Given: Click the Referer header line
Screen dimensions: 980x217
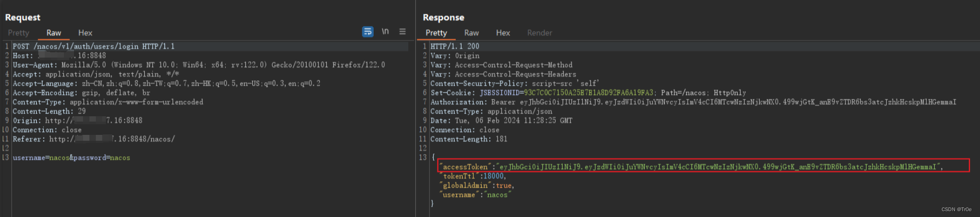Looking at the screenshot, I should tap(94, 139).
